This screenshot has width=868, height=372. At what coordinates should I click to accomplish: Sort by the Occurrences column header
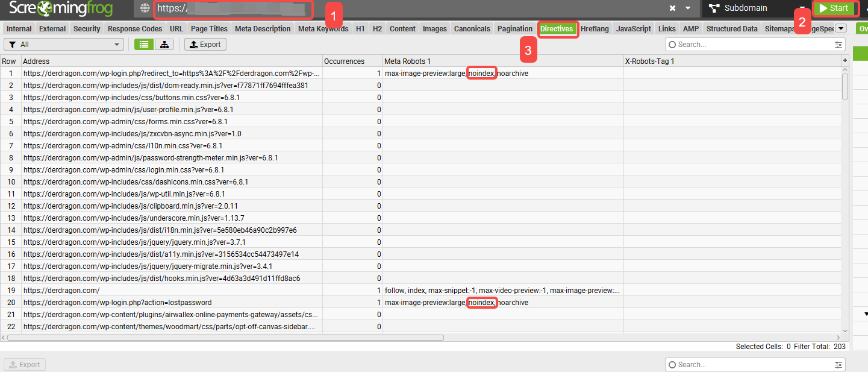coord(344,61)
